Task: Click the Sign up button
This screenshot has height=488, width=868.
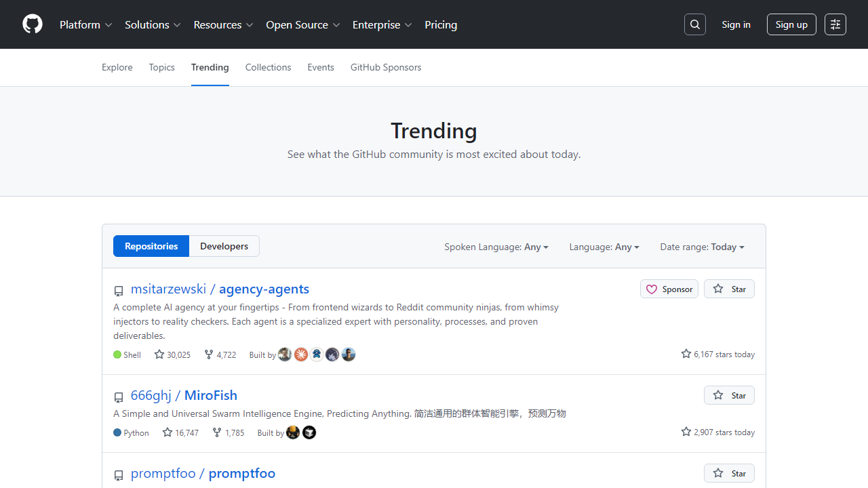Action: point(791,24)
